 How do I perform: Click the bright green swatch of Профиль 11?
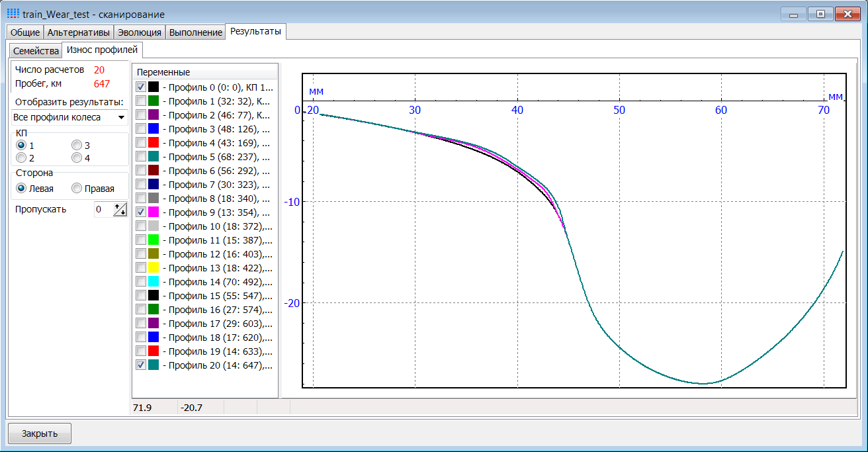153,240
